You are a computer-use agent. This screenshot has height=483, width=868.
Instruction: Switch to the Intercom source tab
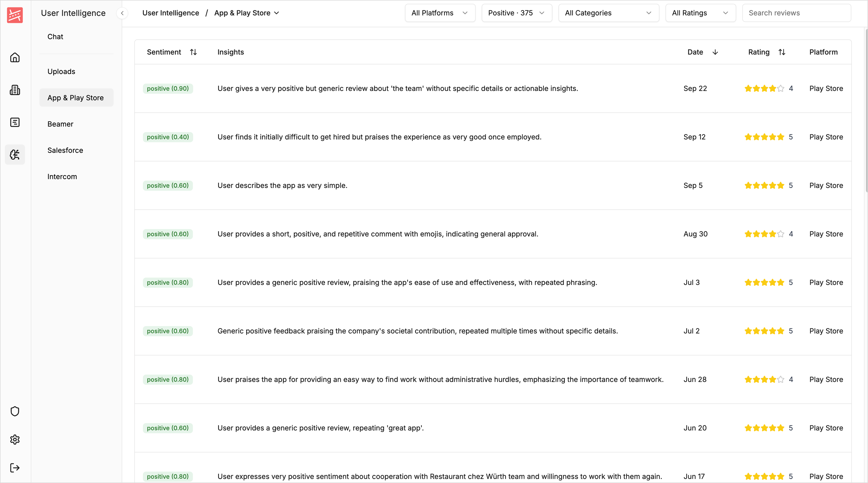click(x=62, y=176)
